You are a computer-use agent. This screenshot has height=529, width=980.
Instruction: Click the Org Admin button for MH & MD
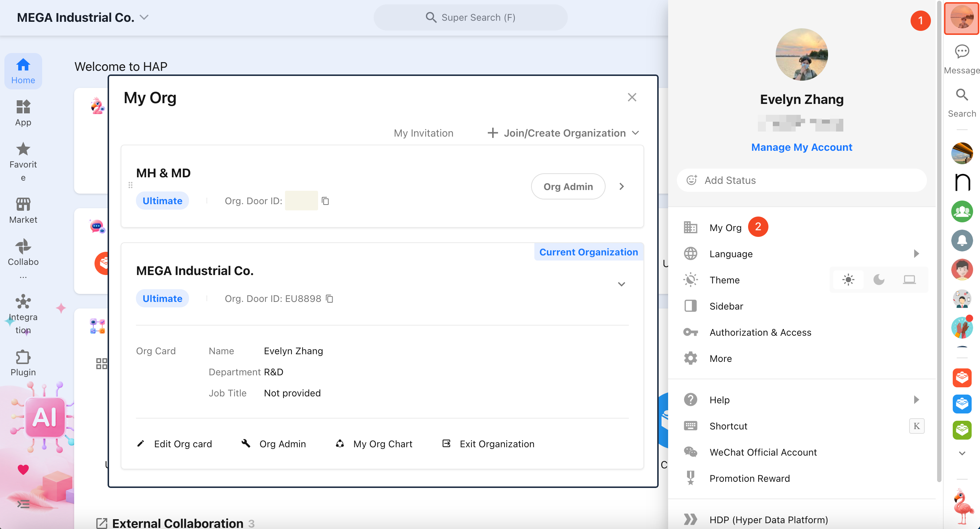pyautogui.click(x=568, y=186)
